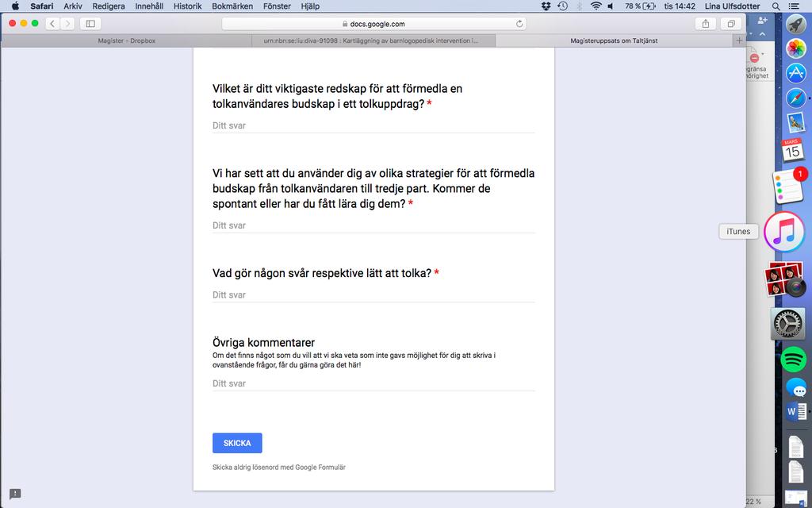Reload the page with refresh icon
The image size is (812, 508).
519,24
